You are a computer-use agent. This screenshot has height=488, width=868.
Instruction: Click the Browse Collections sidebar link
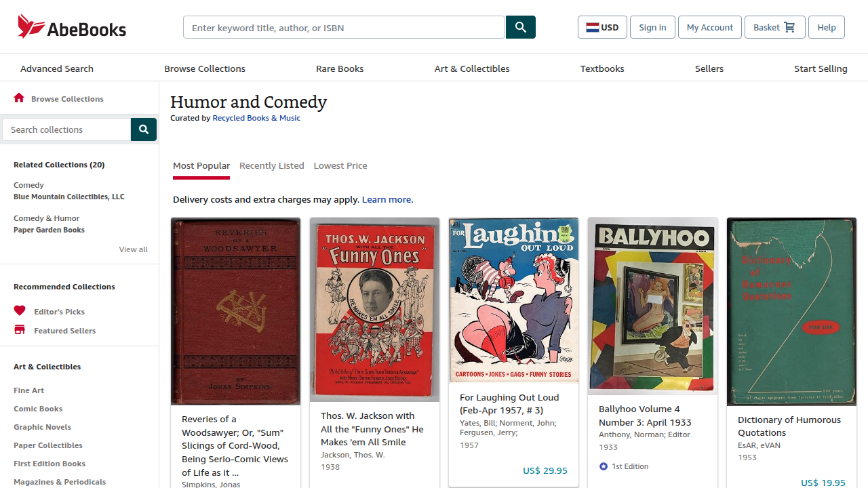click(x=67, y=99)
